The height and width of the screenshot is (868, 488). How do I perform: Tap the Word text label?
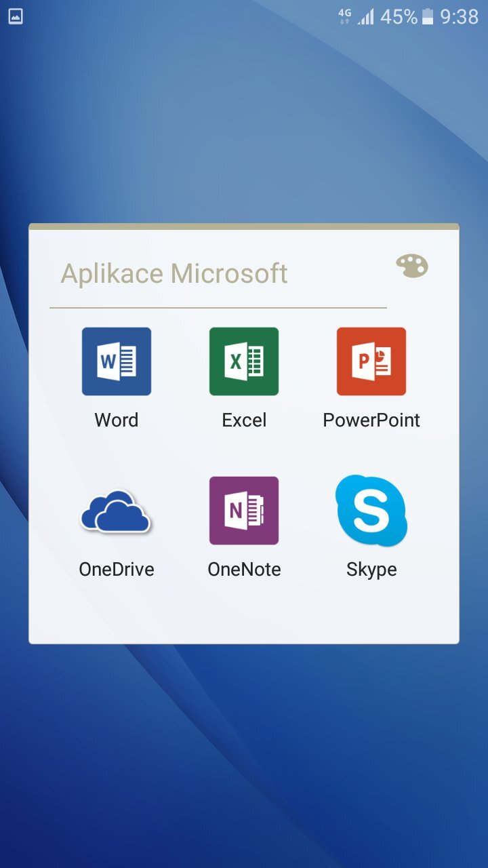(117, 420)
